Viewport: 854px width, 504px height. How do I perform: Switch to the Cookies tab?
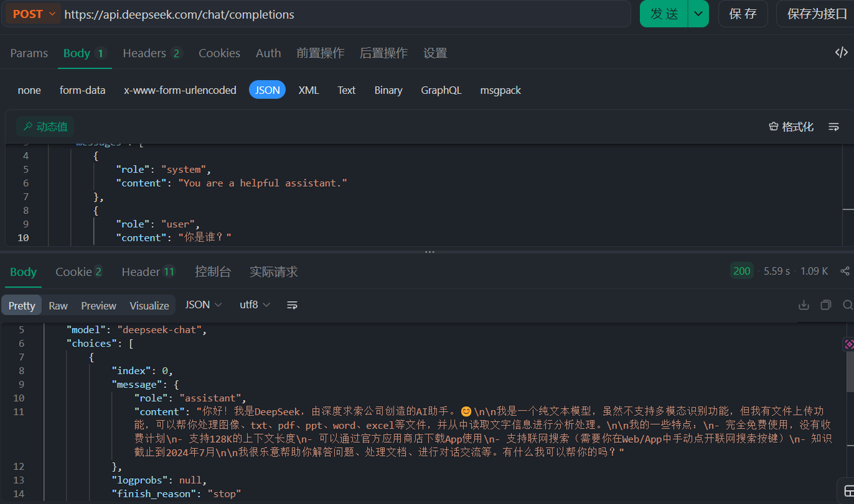pyautogui.click(x=220, y=53)
